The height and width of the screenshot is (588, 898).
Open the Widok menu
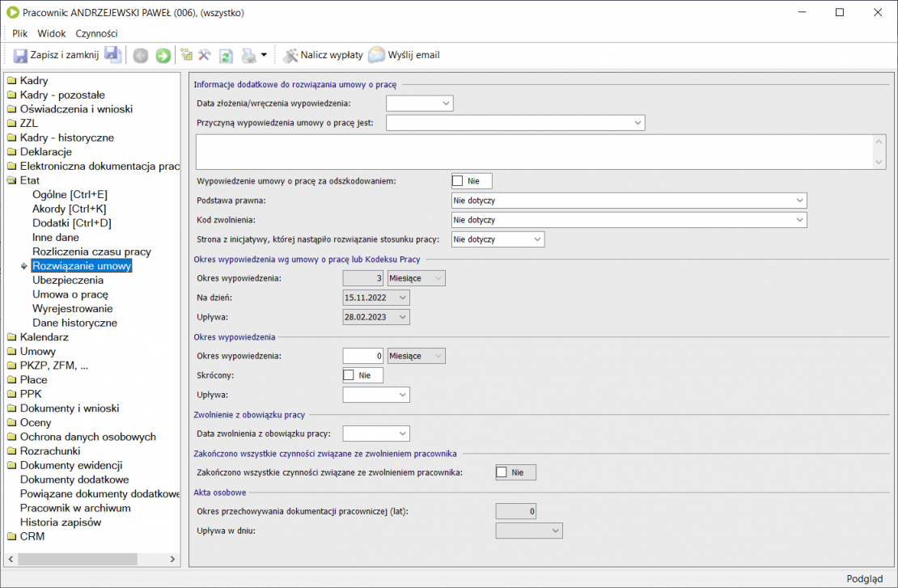[52, 33]
